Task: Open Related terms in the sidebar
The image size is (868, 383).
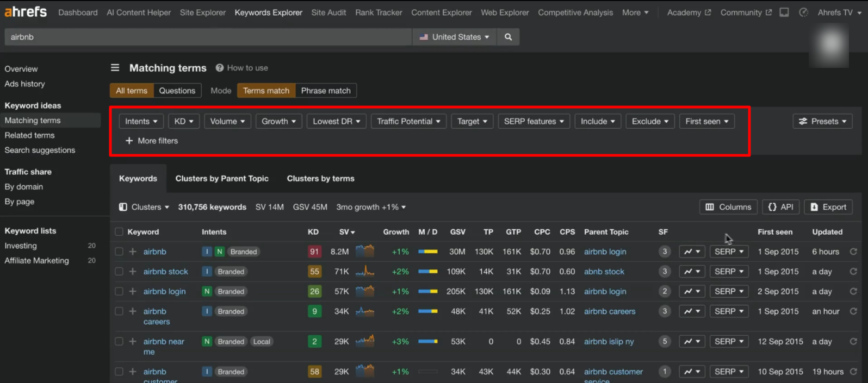Action: pos(29,135)
